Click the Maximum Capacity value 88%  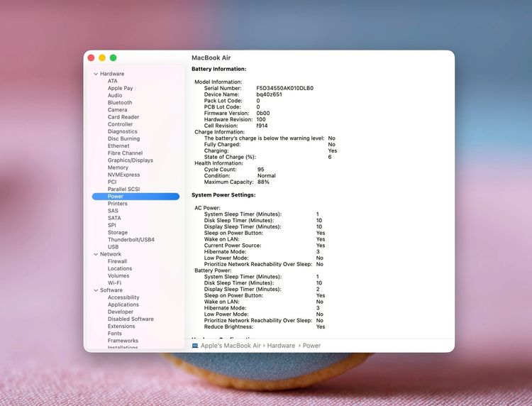(x=263, y=182)
